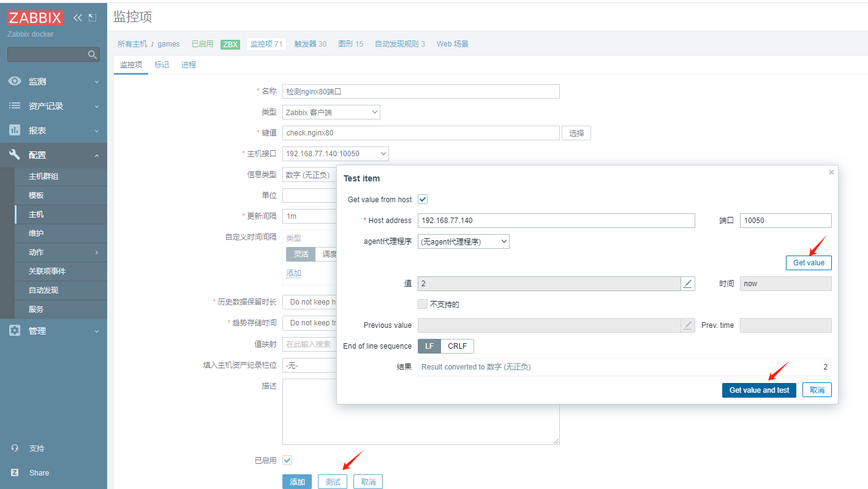Viewport: 868px width, 489px height.
Task: Open the 触发器 30 link
Action: 311,44
